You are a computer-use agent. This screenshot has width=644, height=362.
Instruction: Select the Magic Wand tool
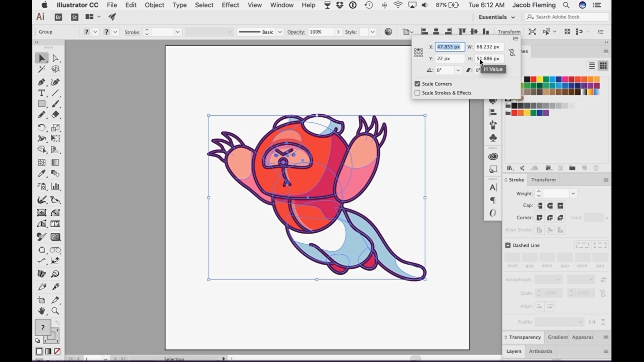42,69
